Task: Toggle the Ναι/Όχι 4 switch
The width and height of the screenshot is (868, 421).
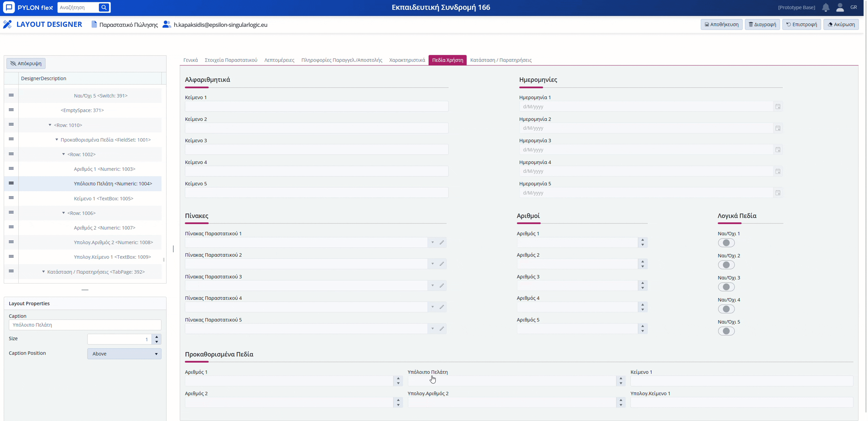Action: pyautogui.click(x=726, y=309)
